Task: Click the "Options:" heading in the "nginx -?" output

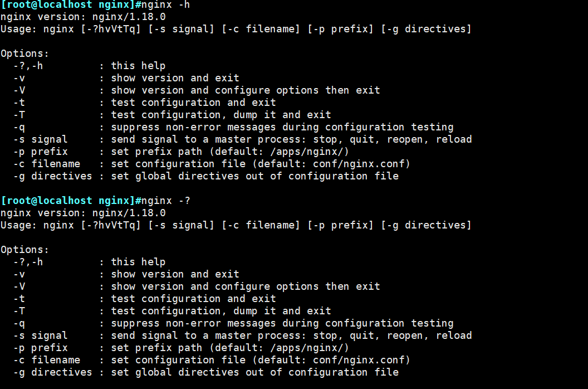Action: (x=24, y=250)
